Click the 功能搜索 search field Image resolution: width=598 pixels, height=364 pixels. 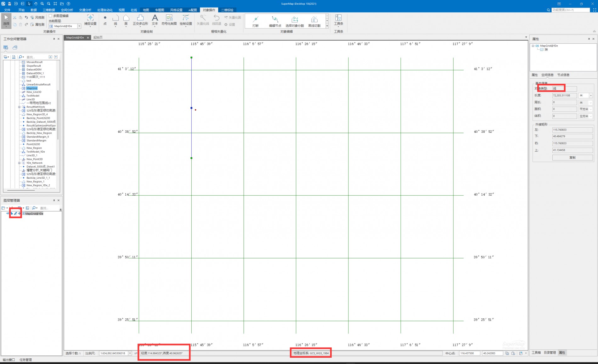tap(571, 10)
